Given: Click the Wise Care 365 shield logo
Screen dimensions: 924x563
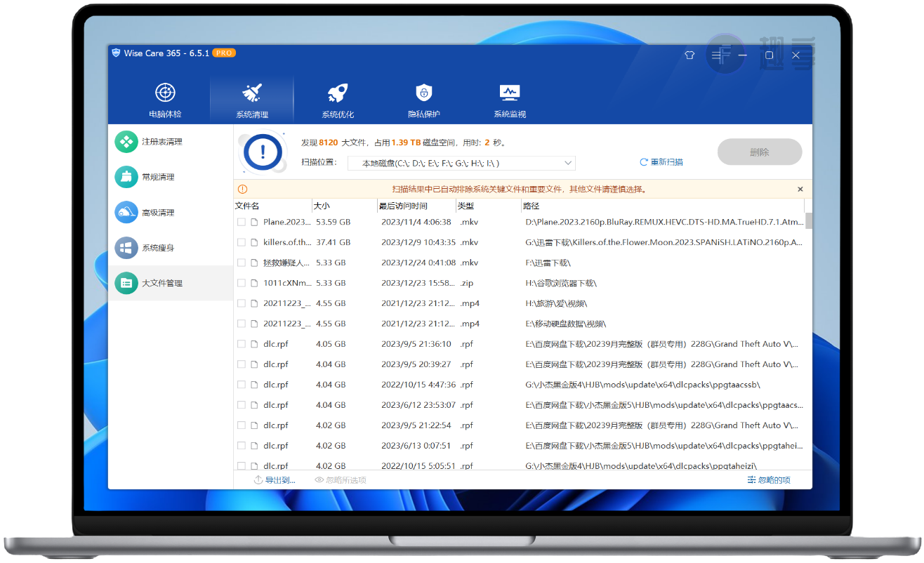Looking at the screenshot, I should [115, 53].
